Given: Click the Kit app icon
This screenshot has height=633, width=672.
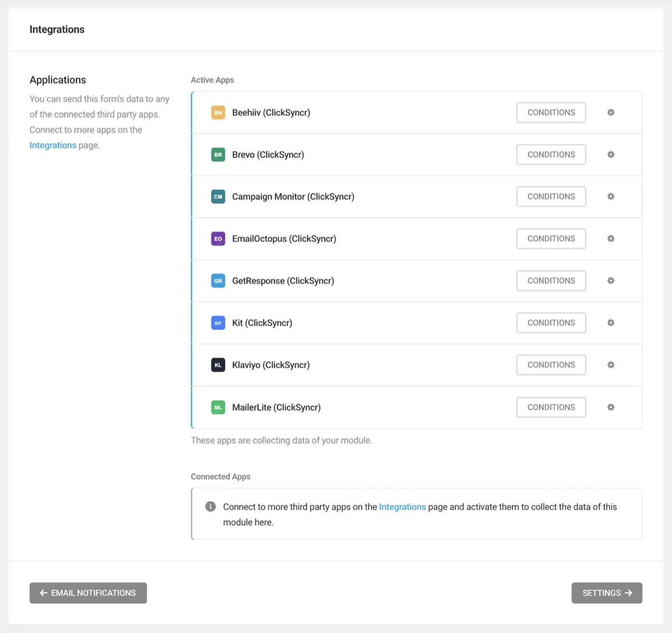Looking at the screenshot, I should coord(218,323).
